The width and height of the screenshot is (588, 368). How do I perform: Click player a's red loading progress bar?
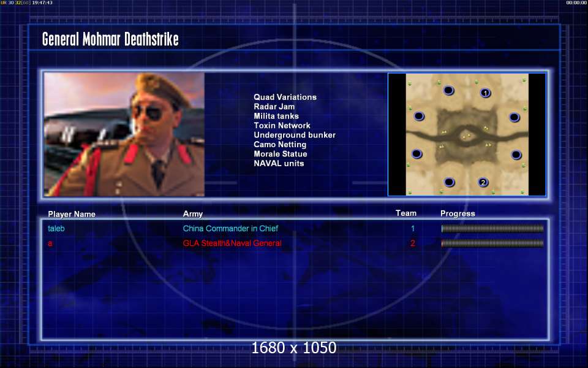[492, 243]
